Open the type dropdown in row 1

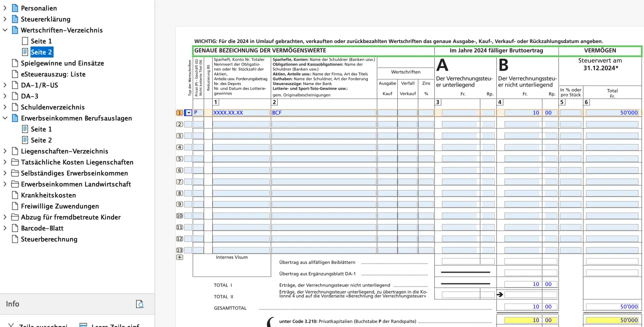[x=189, y=113]
